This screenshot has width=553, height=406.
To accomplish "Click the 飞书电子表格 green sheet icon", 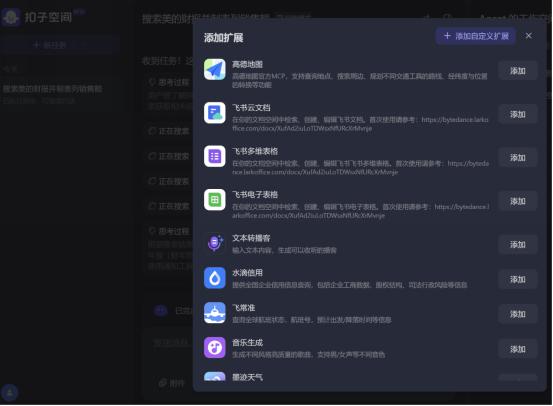I will coord(215,200).
